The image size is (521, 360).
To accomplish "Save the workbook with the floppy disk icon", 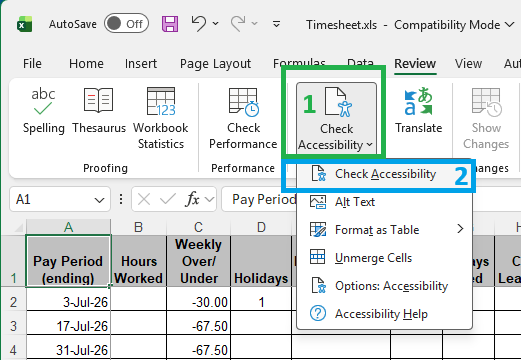I will pos(170,24).
